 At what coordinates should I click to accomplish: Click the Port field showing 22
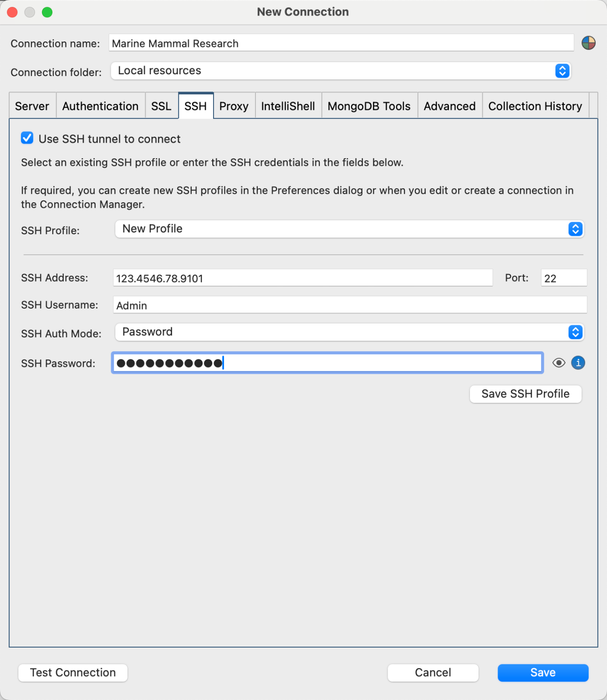coord(563,278)
